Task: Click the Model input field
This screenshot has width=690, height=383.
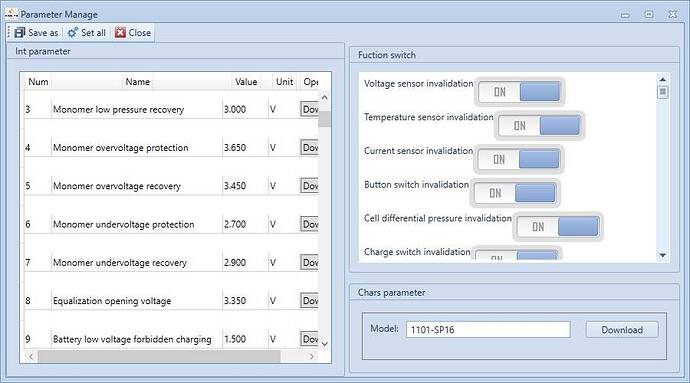Action: (x=488, y=330)
